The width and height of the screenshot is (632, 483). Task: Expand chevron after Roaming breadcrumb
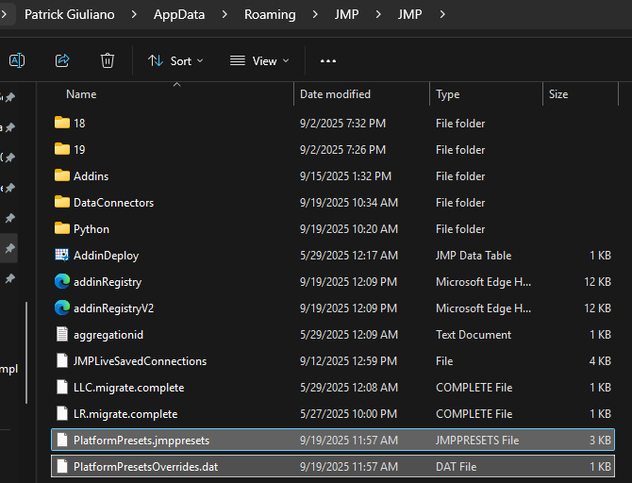(315, 15)
